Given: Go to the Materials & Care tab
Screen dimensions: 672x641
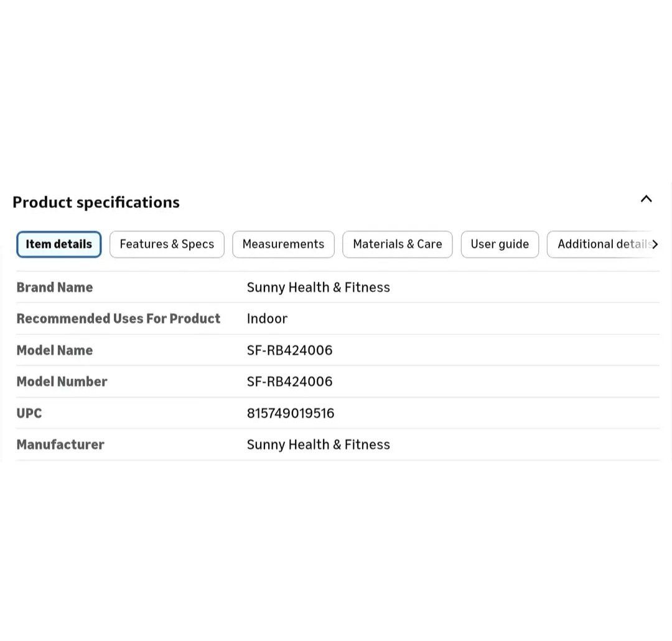Looking at the screenshot, I should (x=397, y=244).
